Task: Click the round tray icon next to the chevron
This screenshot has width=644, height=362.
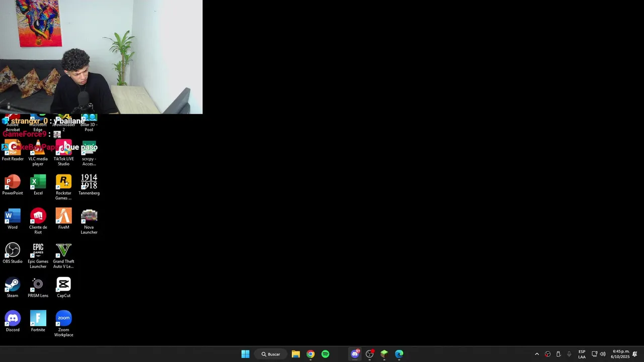Action: coord(548,354)
